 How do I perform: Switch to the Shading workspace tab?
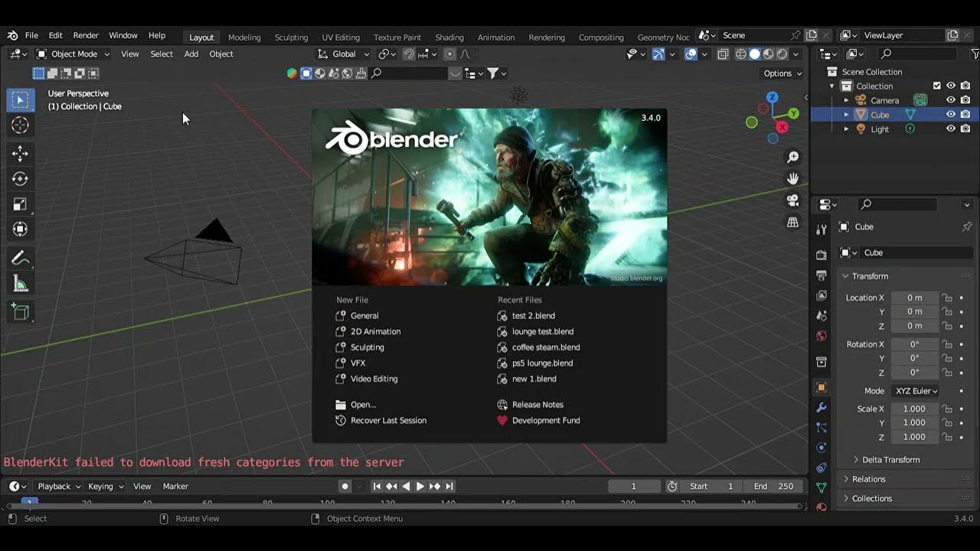(449, 37)
